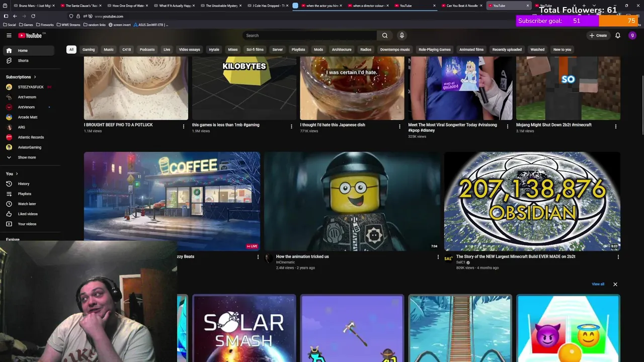Viewport: 644px width, 362px height.
Task: Open the InCinematic channel link
Action: pyautogui.click(x=285, y=262)
